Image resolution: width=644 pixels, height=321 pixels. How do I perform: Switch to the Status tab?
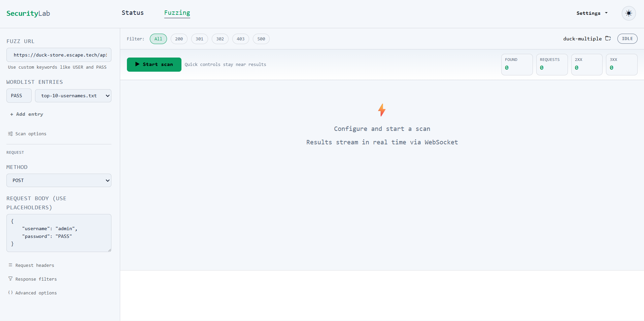pos(133,13)
